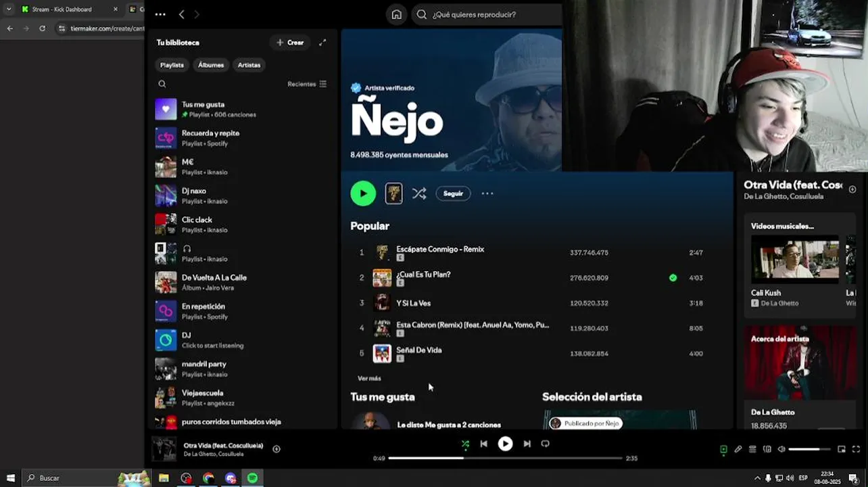Open the now-playing album cover thumbnail
Screen dimensions: 868x487
click(164, 449)
